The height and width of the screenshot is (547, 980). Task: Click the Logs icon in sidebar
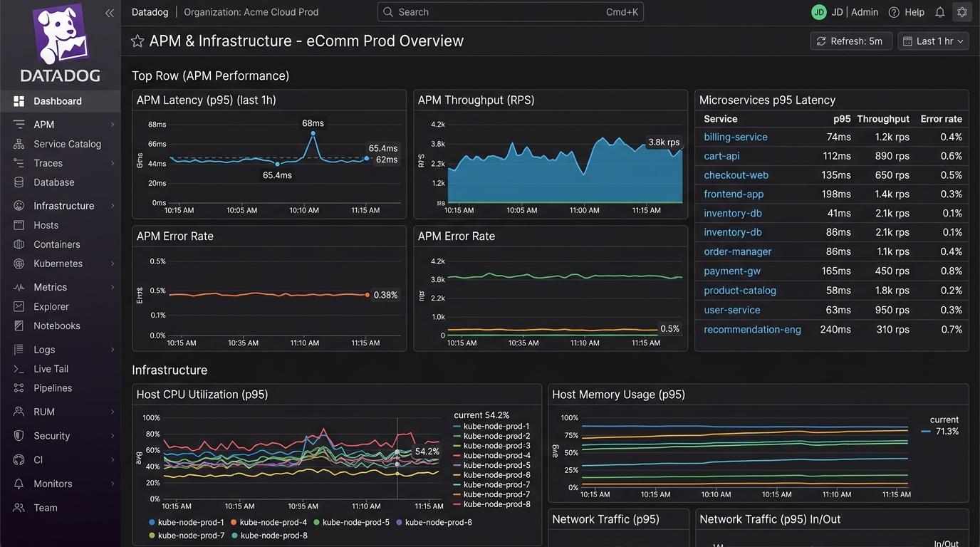19,350
